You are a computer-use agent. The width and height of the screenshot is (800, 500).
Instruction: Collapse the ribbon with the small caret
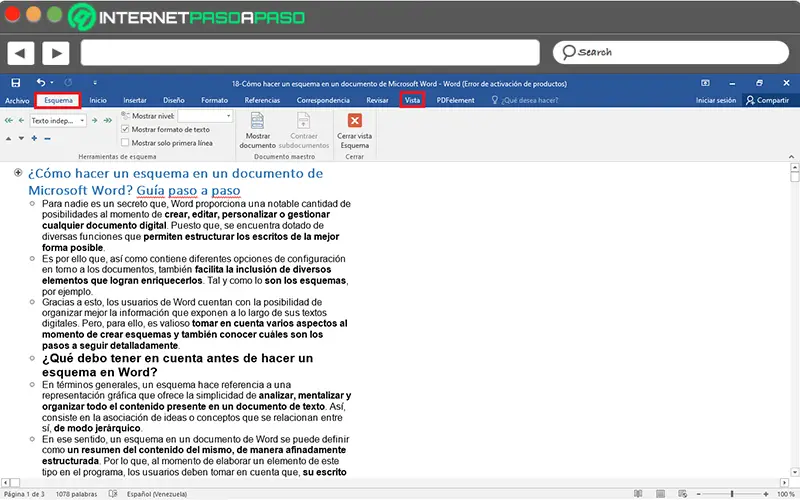791,157
